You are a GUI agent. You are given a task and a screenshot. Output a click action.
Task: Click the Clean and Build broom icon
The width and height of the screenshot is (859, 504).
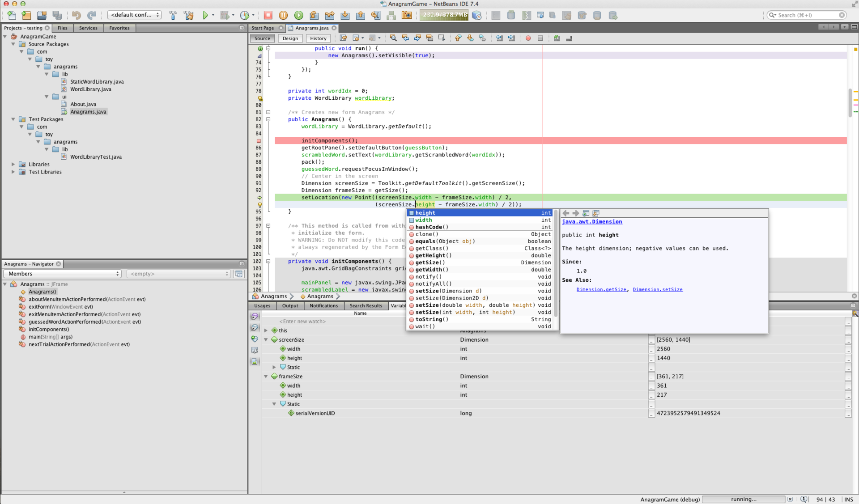coord(188,15)
